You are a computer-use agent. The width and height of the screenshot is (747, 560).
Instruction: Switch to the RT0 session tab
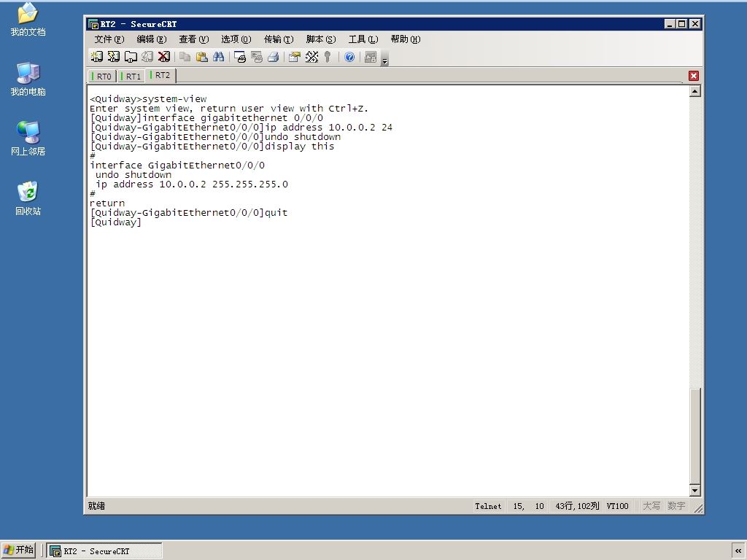pos(102,76)
